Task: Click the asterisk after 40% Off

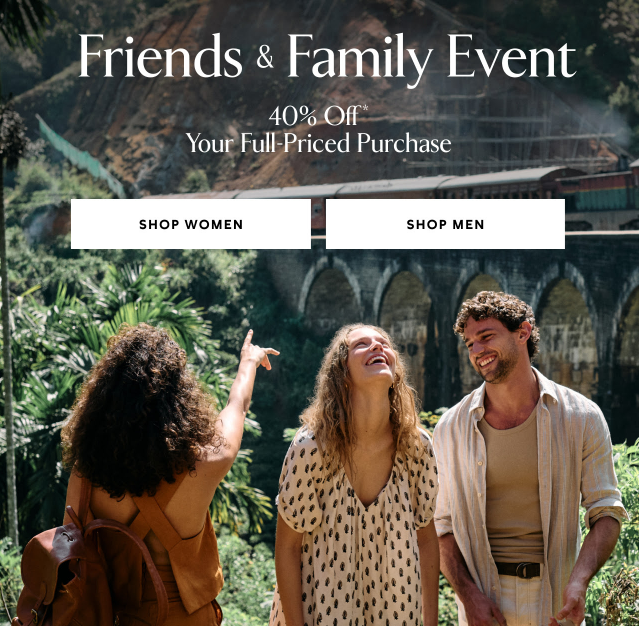Action: 365,108
